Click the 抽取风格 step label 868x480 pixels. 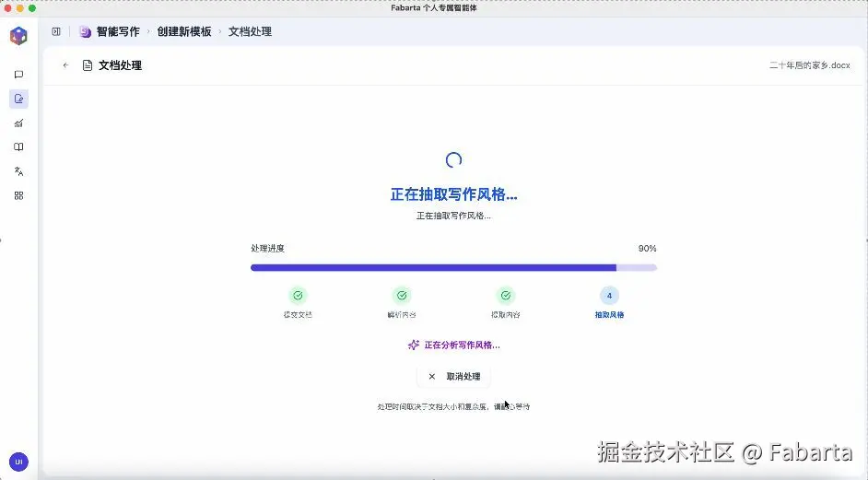[609, 314]
